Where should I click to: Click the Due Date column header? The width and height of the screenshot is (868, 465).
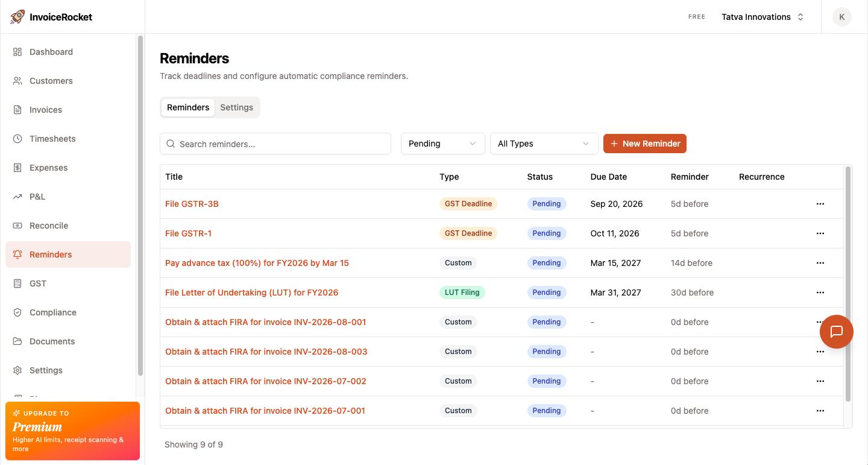click(x=609, y=177)
